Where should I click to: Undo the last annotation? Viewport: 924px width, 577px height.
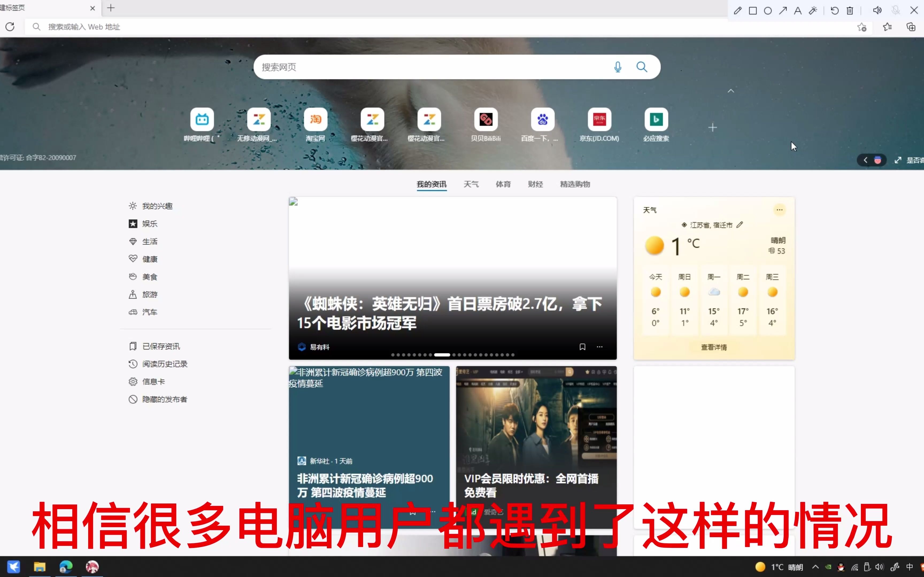(x=835, y=10)
